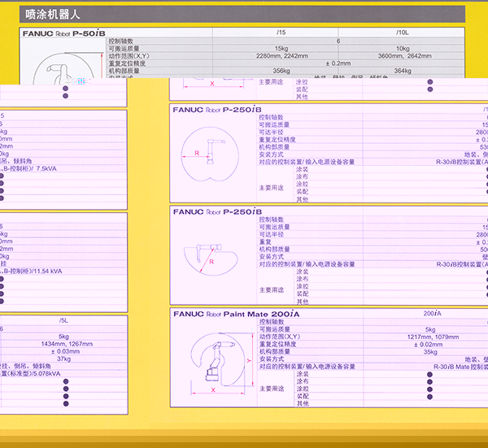Screen dimensions: 488x448
Task: Click the 37kg mass value
Action: [64, 359]
